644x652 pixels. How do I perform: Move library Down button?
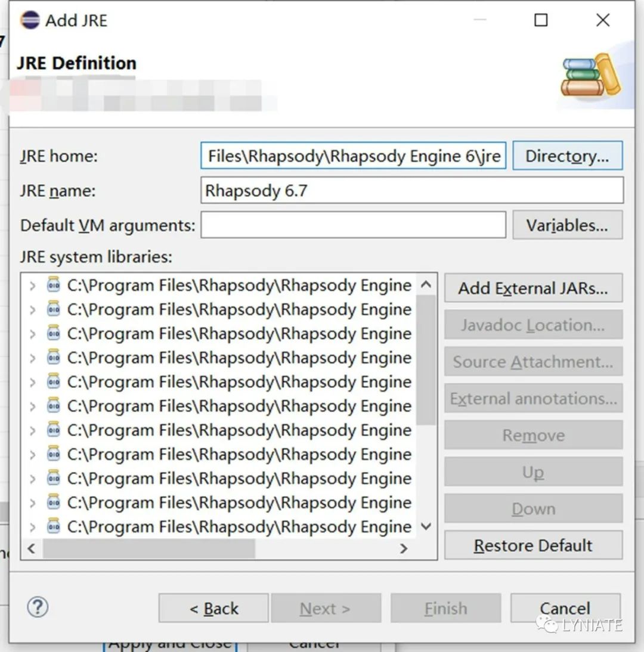click(x=533, y=508)
